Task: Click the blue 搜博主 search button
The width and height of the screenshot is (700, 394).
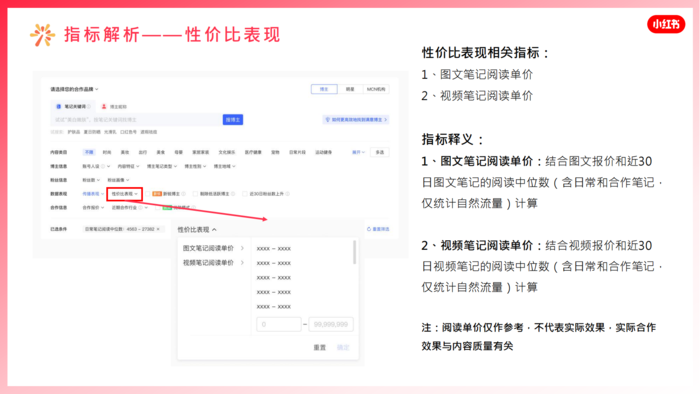Action: point(233,120)
